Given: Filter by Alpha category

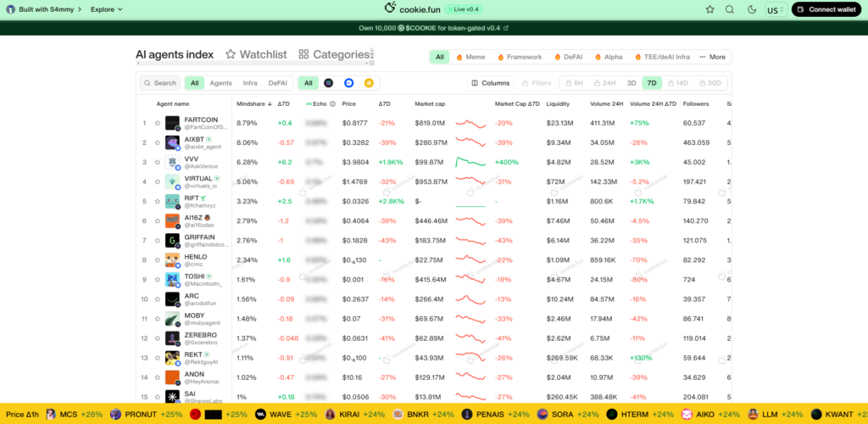Looking at the screenshot, I should point(609,57).
